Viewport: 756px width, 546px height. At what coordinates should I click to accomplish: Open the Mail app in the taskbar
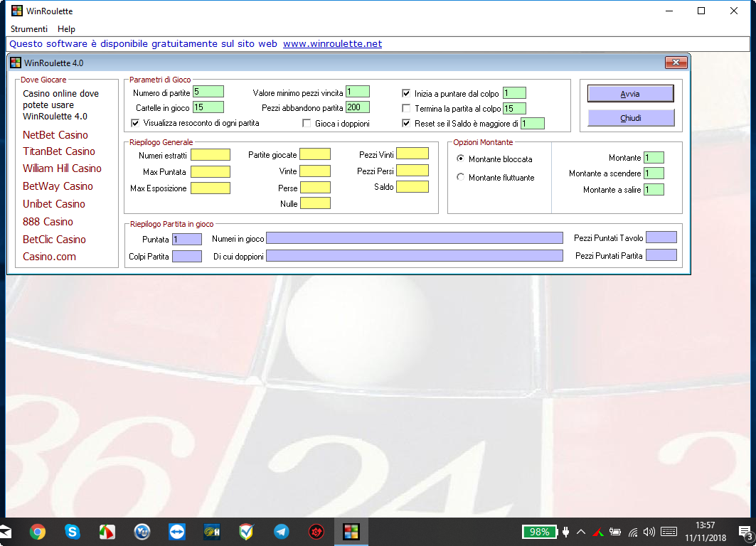pyautogui.click(x=5, y=532)
